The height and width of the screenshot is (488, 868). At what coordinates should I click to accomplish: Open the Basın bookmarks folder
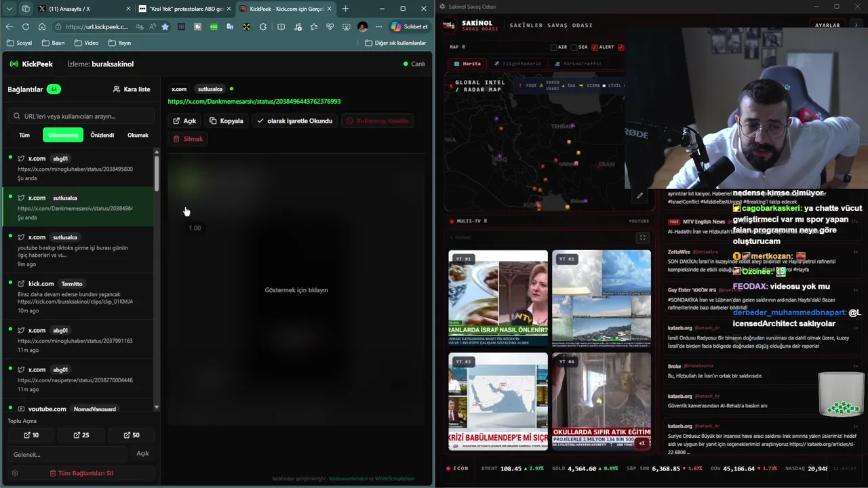click(x=53, y=43)
